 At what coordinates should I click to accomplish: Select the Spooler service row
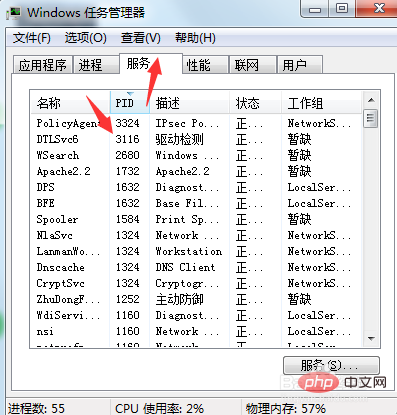[x=195, y=219]
